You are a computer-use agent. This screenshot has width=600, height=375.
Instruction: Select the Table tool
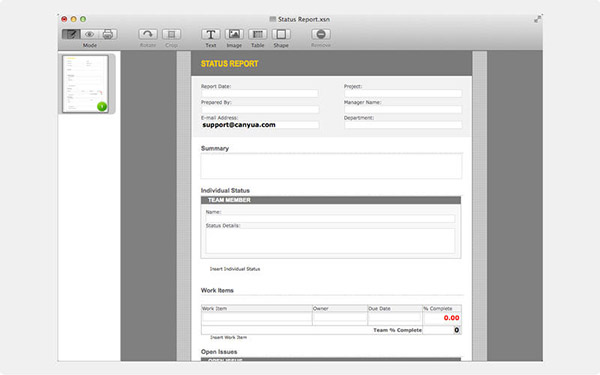pyautogui.click(x=258, y=34)
